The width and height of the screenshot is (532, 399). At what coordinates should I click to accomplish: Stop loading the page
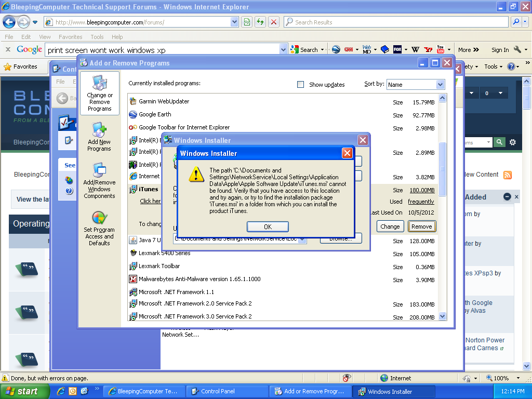point(274,22)
